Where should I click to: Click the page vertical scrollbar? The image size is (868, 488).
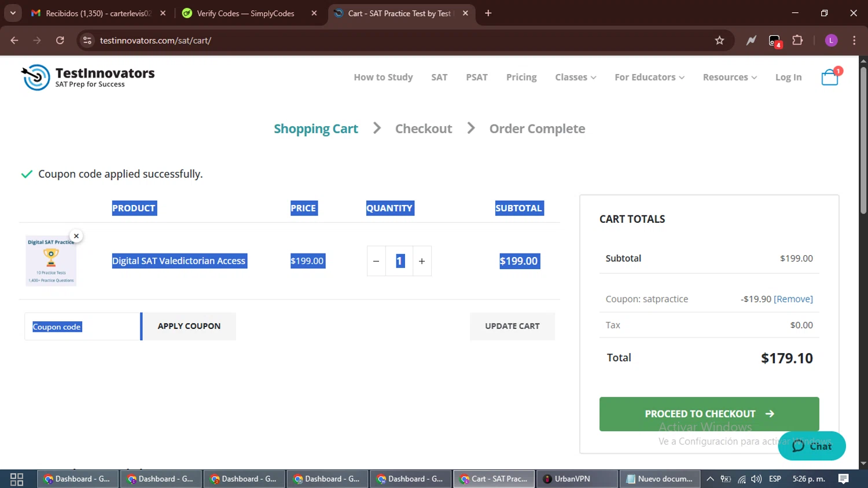863,141
